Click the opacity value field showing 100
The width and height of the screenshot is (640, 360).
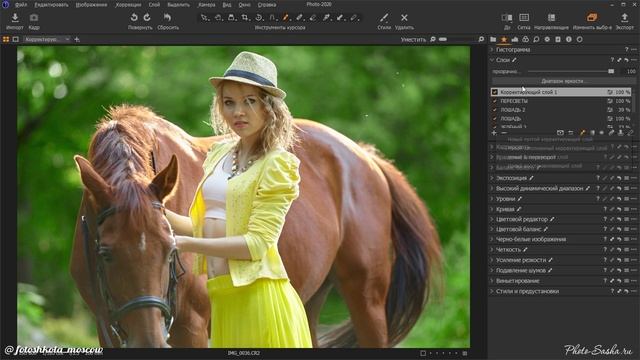(x=630, y=71)
